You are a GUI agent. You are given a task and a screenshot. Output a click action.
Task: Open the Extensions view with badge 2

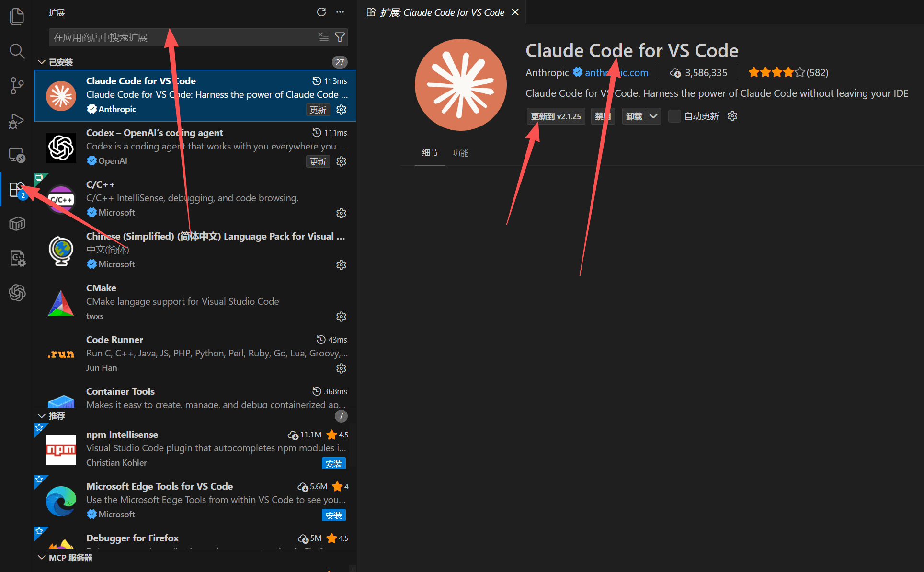tap(17, 189)
